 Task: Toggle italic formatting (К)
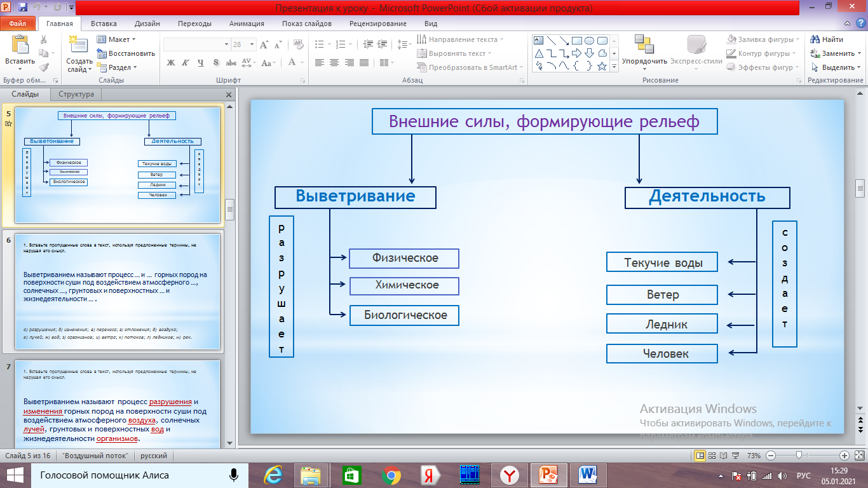point(186,62)
